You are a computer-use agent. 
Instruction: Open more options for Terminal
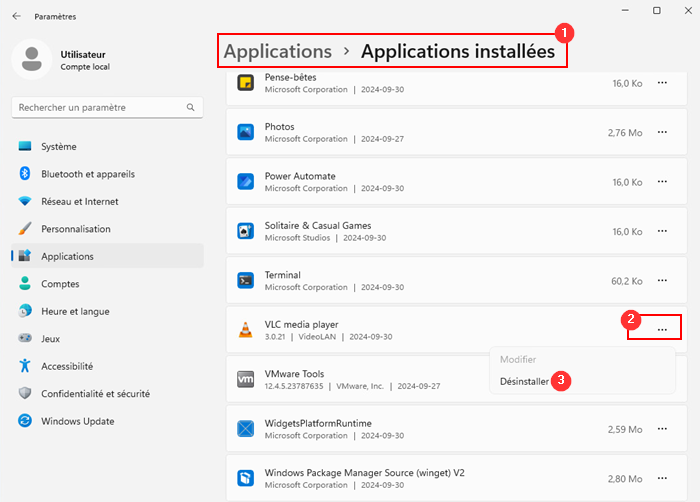(662, 280)
